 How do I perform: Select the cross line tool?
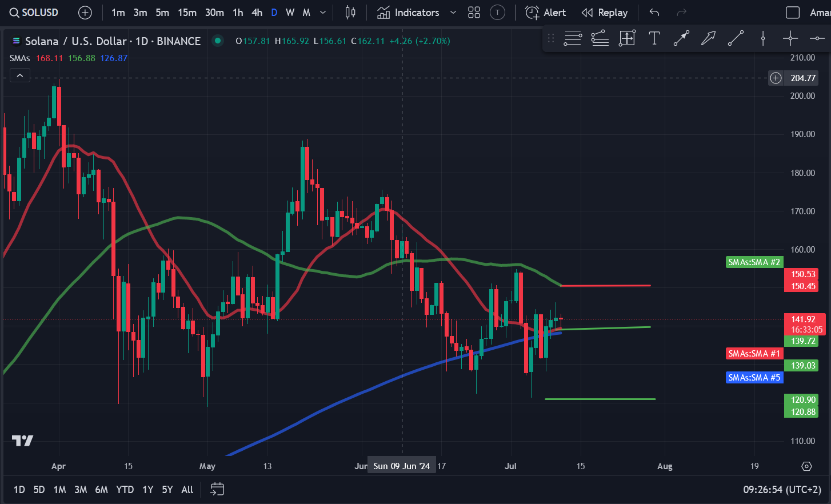click(x=790, y=38)
